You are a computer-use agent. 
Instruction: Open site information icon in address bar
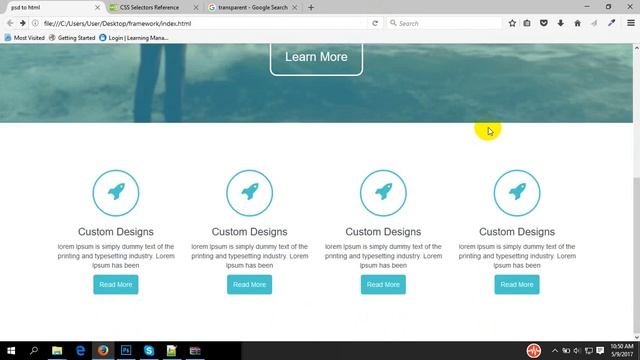[x=36, y=23]
